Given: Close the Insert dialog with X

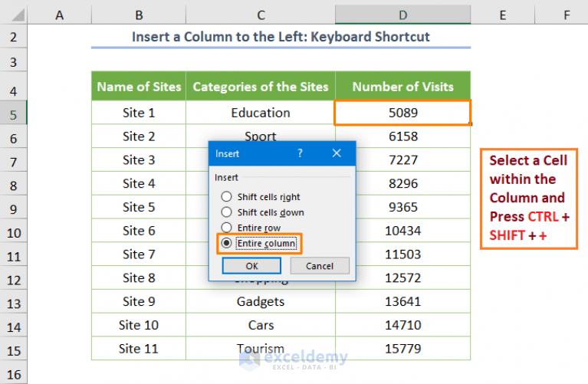Looking at the screenshot, I should [337, 153].
